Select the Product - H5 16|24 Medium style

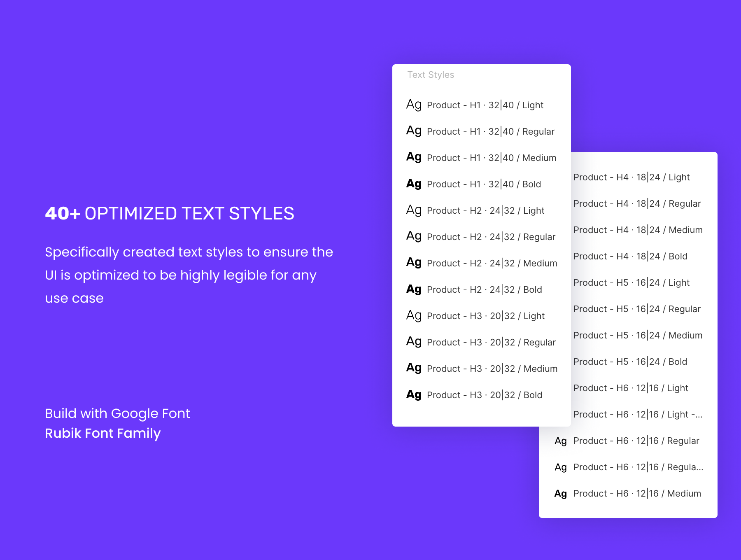(638, 335)
